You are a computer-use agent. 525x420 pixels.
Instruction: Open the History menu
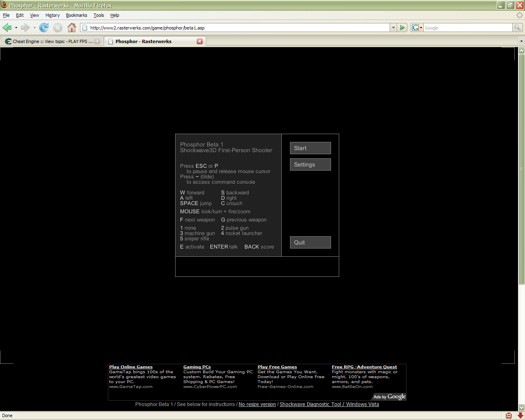[x=52, y=15]
